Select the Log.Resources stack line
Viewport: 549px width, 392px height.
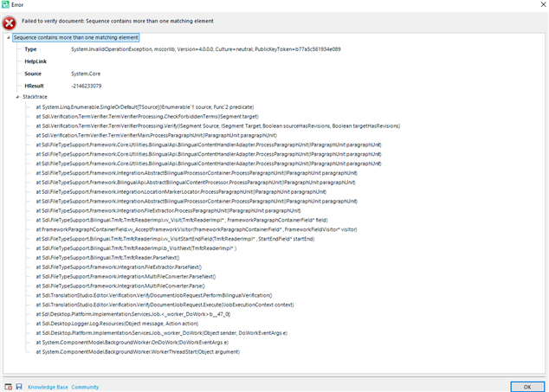[x=117, y=324]
